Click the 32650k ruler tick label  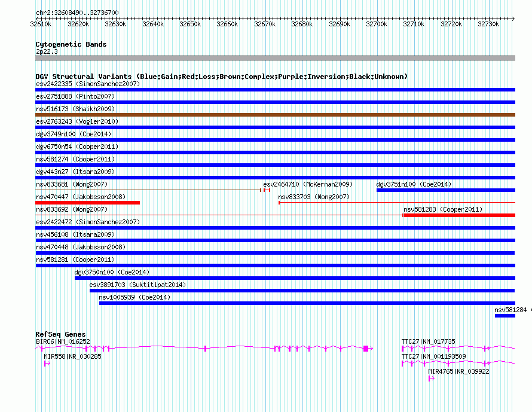pyautogui.click(x=190, y=24)
